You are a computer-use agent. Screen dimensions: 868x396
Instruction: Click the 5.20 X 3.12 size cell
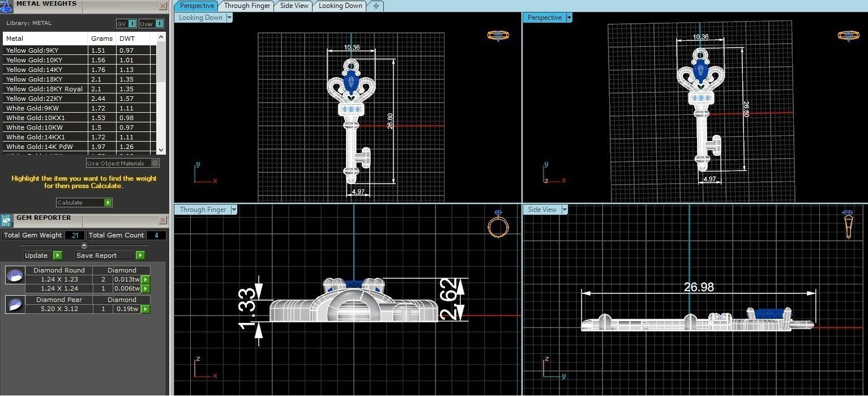[59, 309]
